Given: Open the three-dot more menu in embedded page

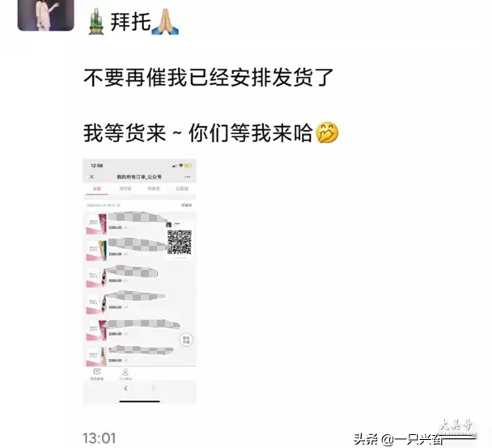Looking at the screenshot, I should tap(188, 177).
